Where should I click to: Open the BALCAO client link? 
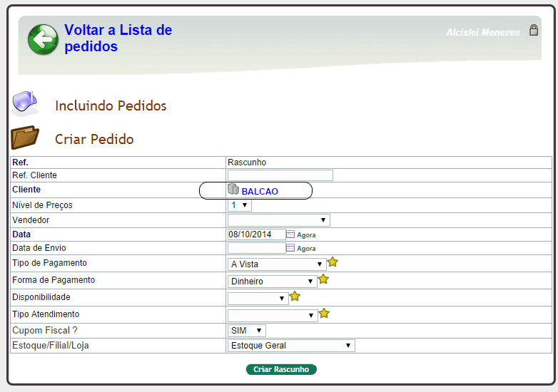pyautogui.click(x=260, y=192)
